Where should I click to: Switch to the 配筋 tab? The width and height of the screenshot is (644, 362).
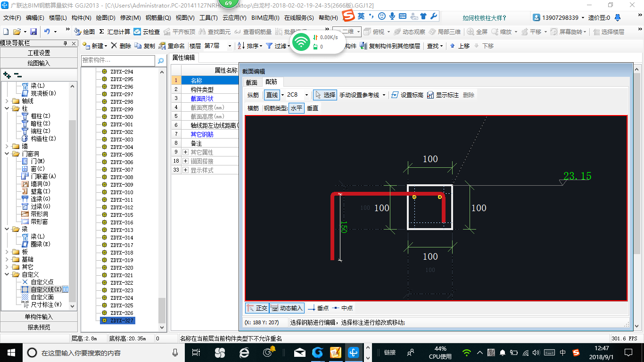coord(272,82)
